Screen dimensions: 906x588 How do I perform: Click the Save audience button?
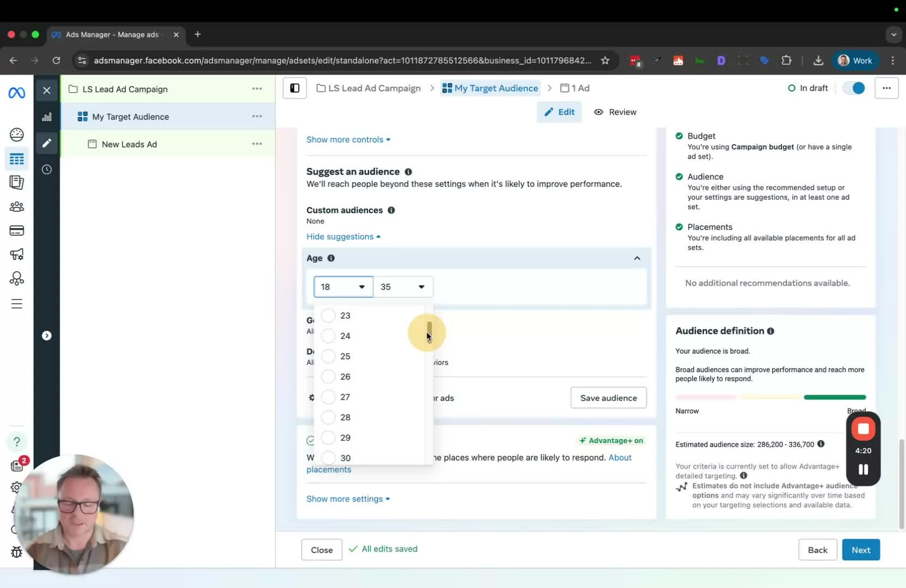tap(608, 398)
